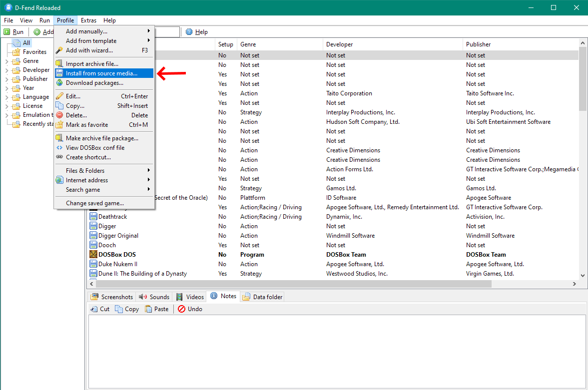Image resolution: width=588 pixels, height=390 pixels.
Task: Sort list by Publisher column header
Action: [x=478, y=44]
